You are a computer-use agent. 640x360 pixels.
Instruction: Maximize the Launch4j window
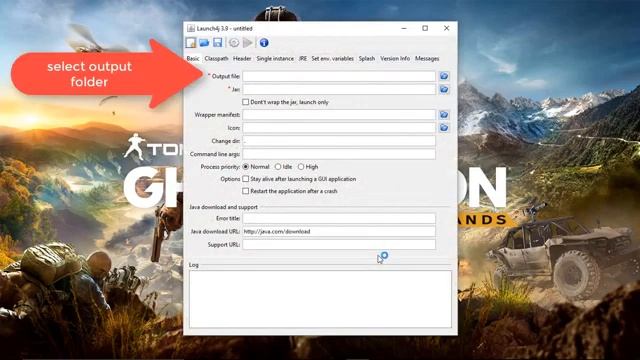[425, 28]
